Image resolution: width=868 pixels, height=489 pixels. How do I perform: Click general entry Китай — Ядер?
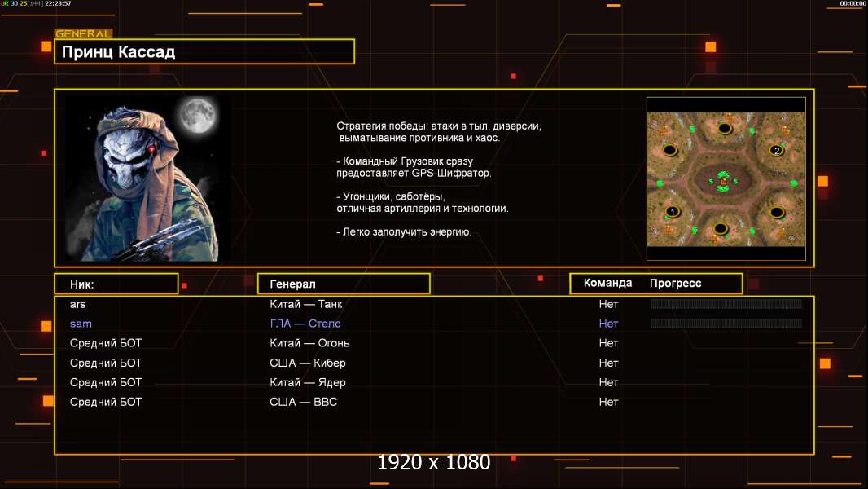[307, 383]
